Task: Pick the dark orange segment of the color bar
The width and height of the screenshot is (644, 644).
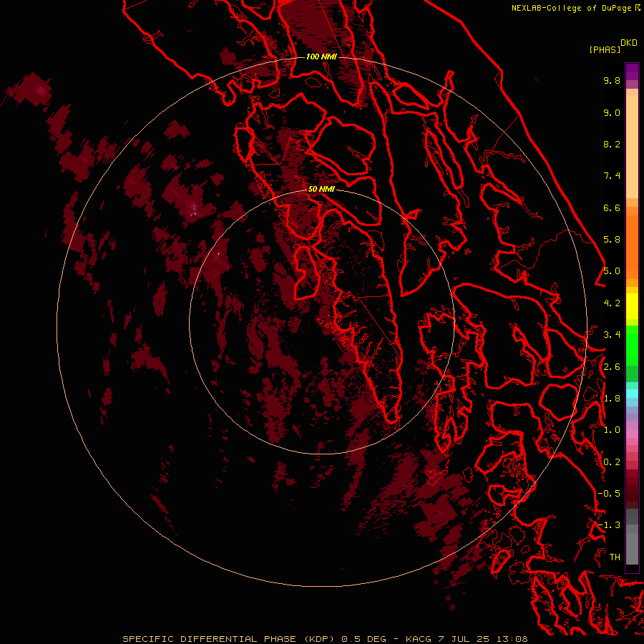Action: click(632, 247)
